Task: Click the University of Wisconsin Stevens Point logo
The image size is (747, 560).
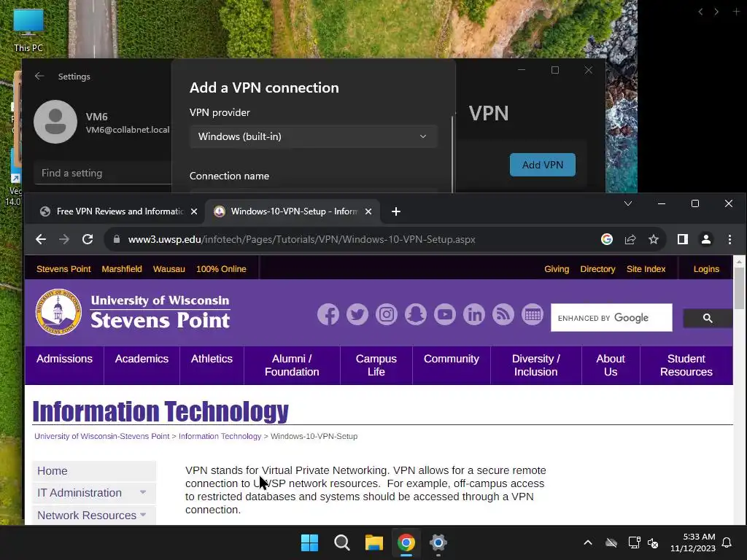Action: coord(133,312)
